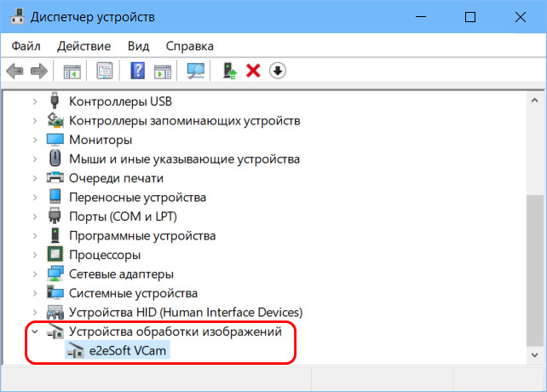
Task: Click the scrollbar down arrow
Action: click(x=534, y=355)
